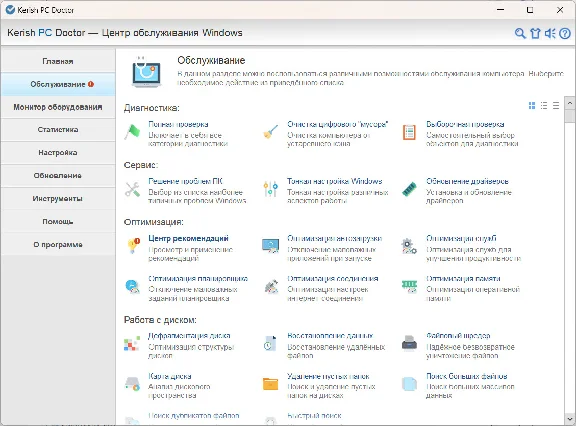Open the Быстрый поиск link
576x426 pixels.
point(314,416)
